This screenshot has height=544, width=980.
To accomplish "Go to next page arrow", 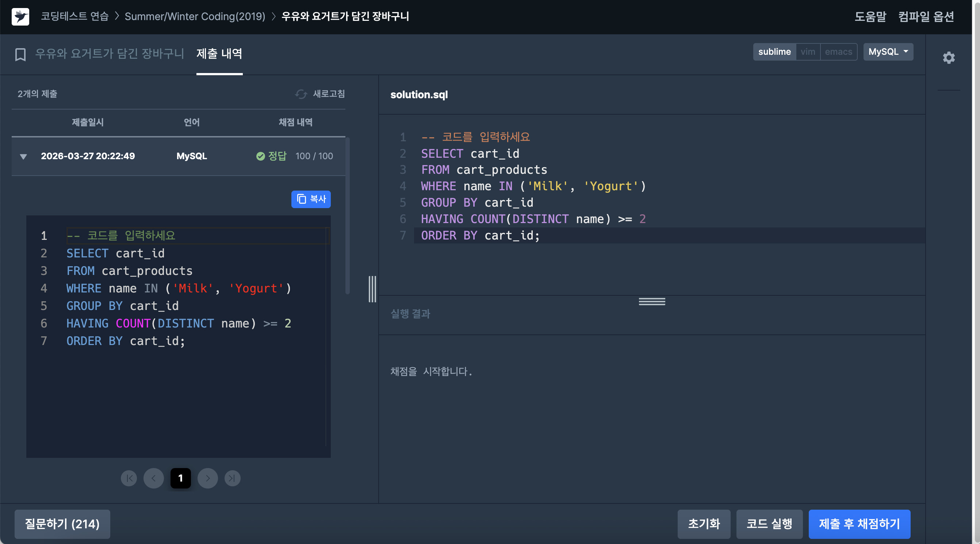I will [208, 478].
